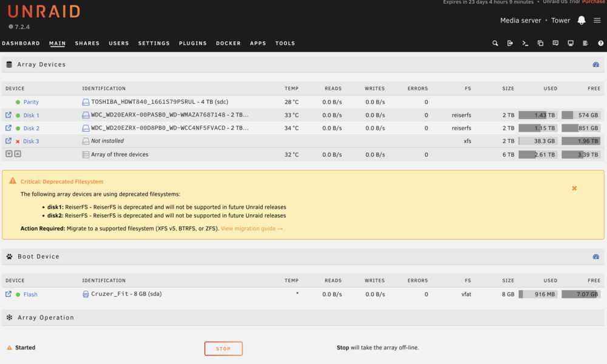Click the TOSHIBA parity drive icon
This screenshot has height=364, width=607.
point(86,102)
